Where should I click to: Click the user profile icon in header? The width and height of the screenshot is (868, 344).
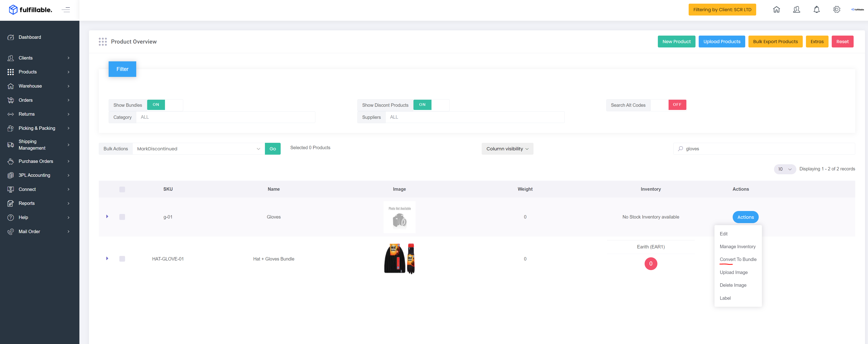(x=797, y=9)
